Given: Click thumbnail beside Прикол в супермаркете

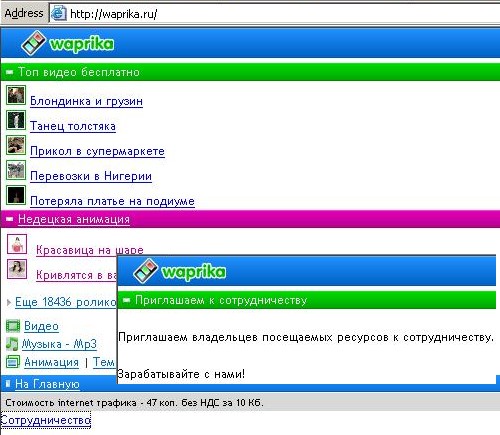Looking at the screenshot, I should (x=16, y=145).
